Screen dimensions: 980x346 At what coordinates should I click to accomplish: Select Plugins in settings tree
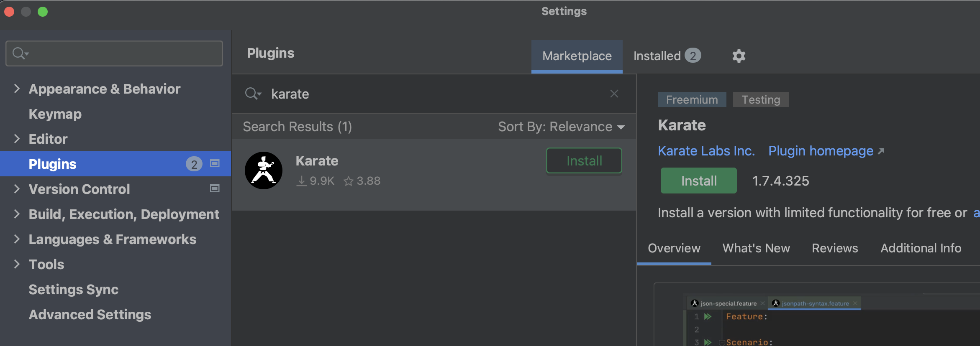(115, 164)
